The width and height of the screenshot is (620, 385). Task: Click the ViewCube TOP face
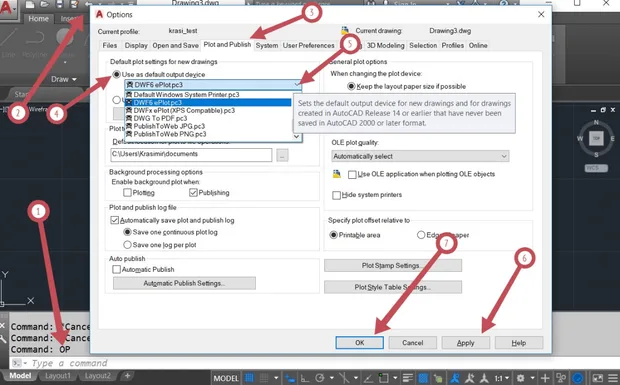[x=596, y=138]
